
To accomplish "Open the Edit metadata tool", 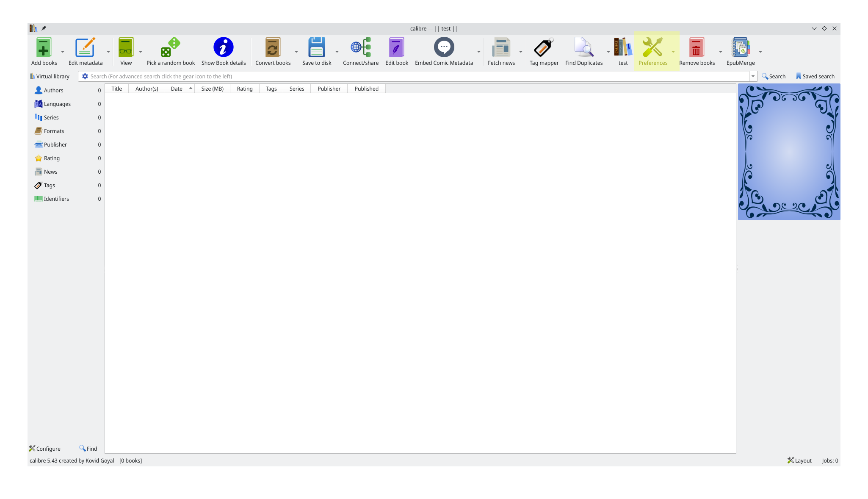I will click(85, 47).
